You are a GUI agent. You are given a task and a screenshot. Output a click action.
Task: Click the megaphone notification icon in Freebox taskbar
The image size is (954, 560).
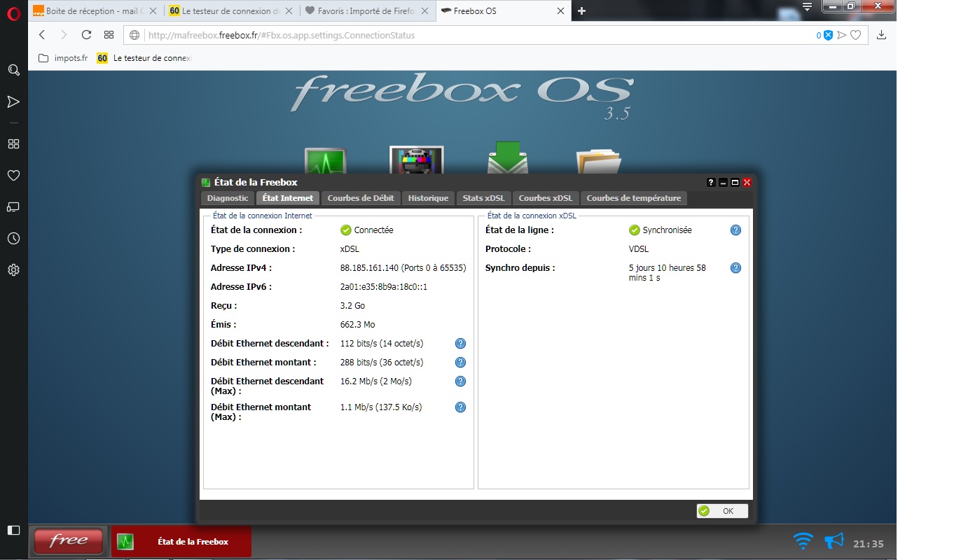834,541
